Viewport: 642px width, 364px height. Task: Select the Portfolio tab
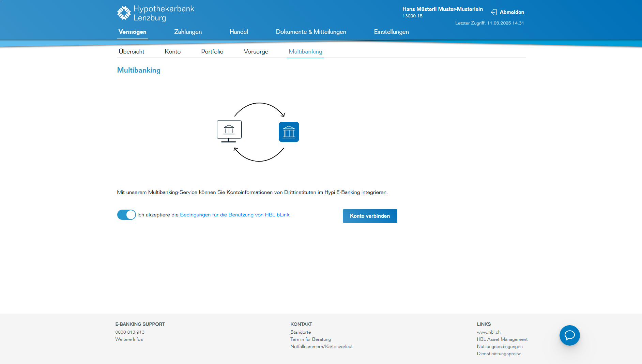point(212,51)
